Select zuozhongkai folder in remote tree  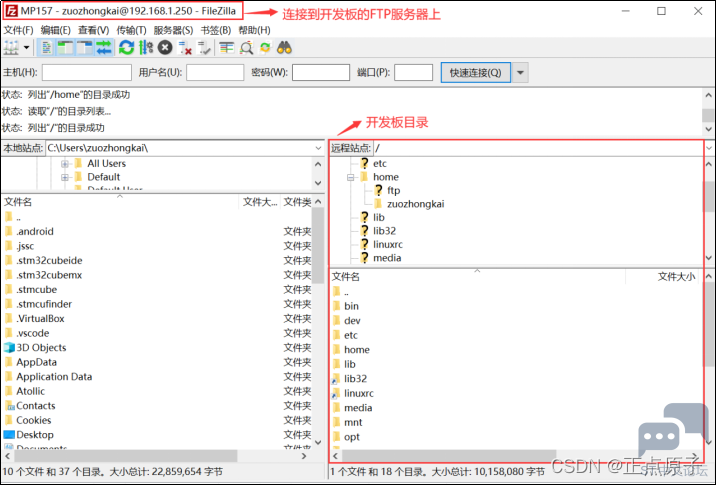tap(414, 204)
